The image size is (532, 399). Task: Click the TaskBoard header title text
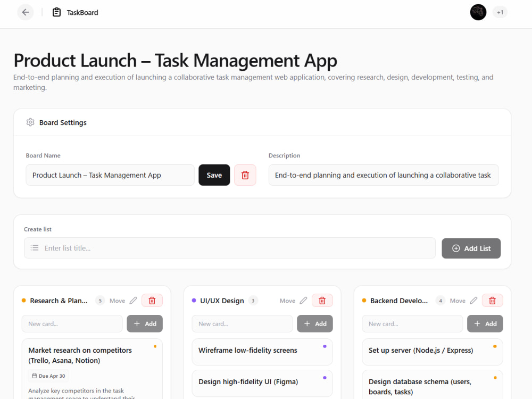82,13
